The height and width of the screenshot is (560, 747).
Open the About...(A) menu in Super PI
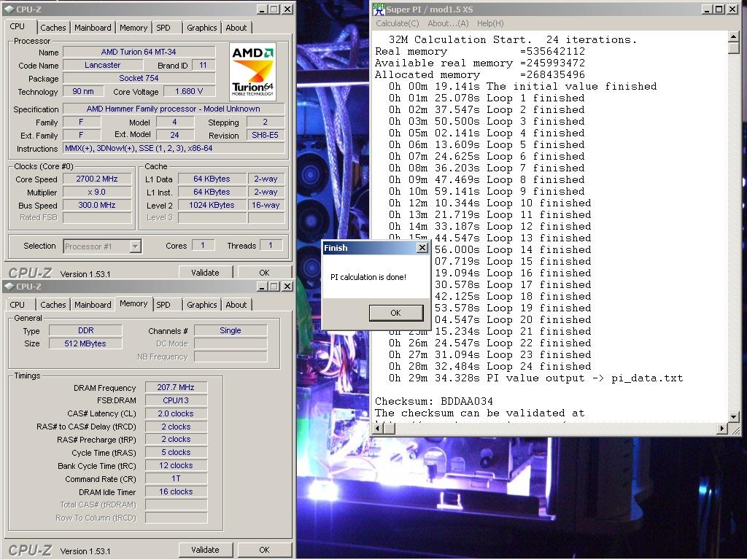(x=448, y=23)
